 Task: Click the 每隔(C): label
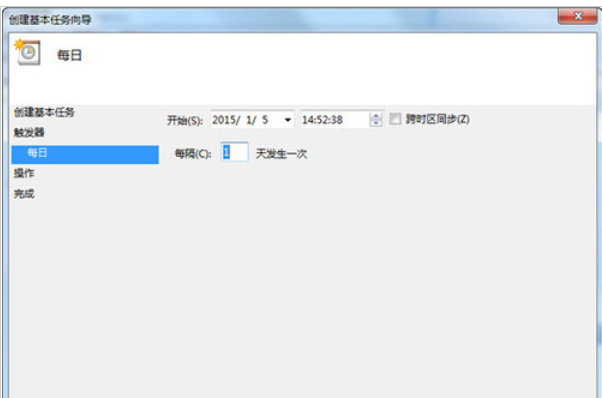[x=193, y=154]
